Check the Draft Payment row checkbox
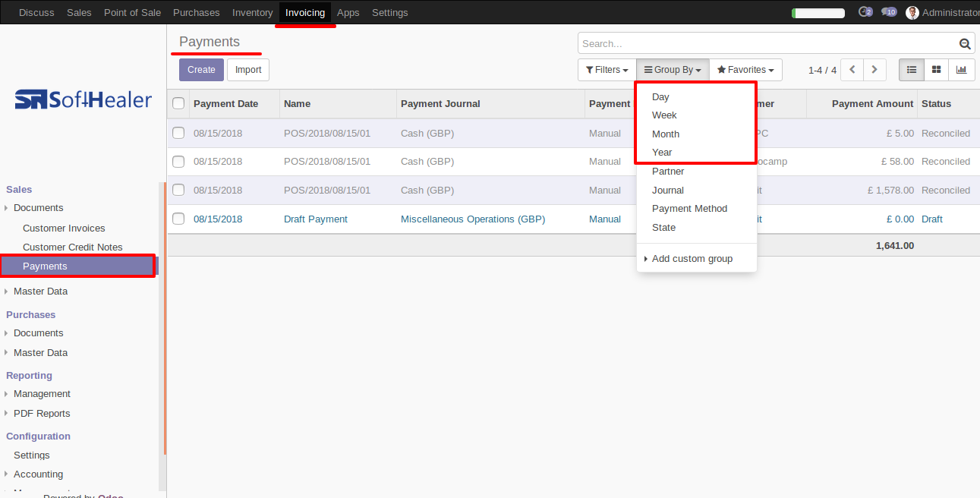The image size is (980, 498). (178, 219)
